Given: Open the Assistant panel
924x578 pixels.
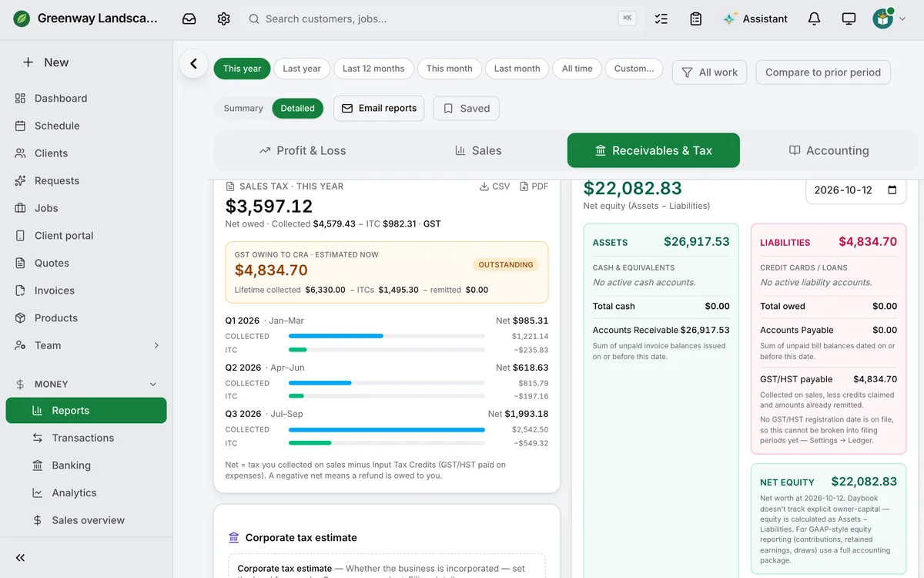Looking at the screenshot, I should point(755,18).
